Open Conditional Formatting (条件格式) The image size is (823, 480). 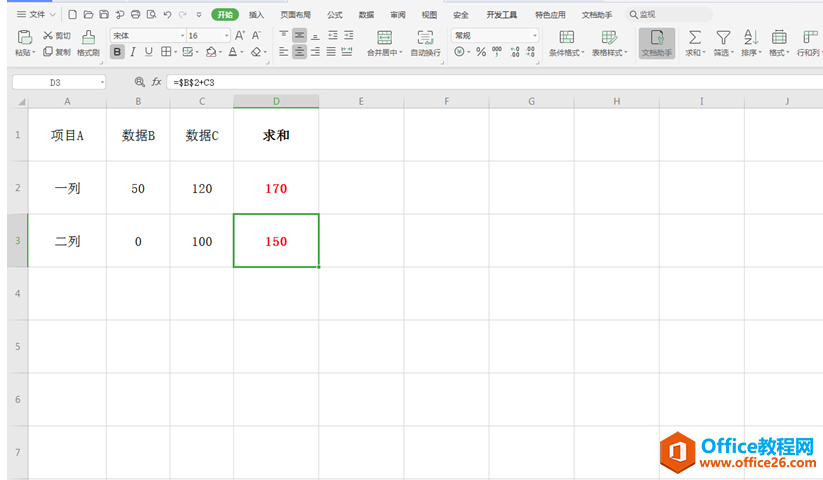(x=567, y=37)
